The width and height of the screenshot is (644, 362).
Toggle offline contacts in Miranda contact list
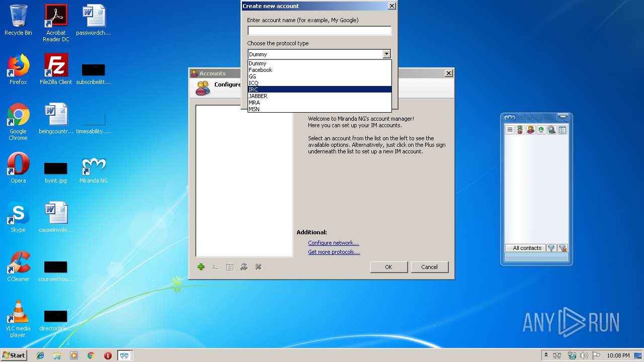click(541, 130)
